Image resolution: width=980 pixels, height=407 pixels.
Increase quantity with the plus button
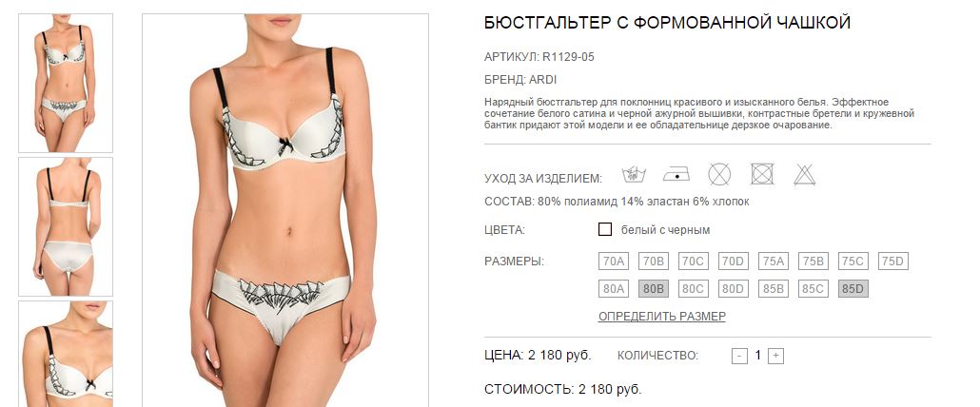tap(775, 356)
